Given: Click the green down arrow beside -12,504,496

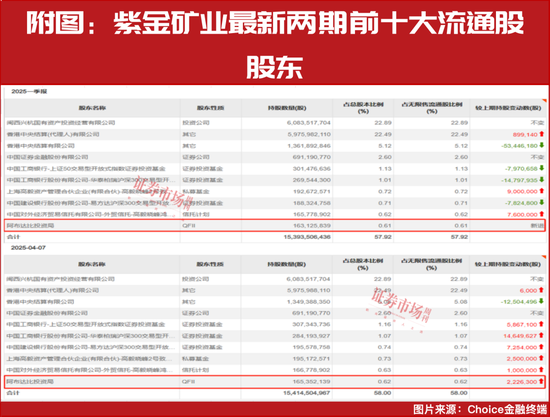Looking at the screenshot, I should tap(541, 301).
